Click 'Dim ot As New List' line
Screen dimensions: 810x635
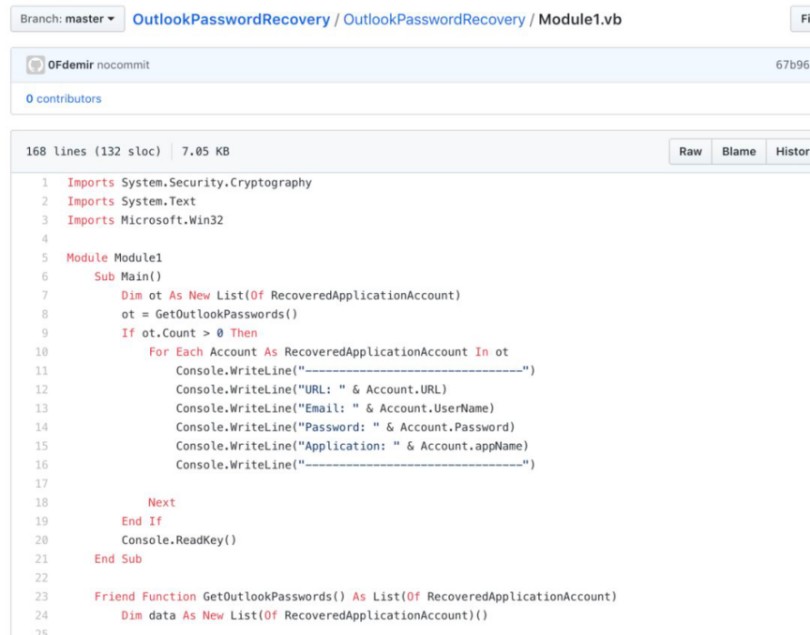[291, 295]
